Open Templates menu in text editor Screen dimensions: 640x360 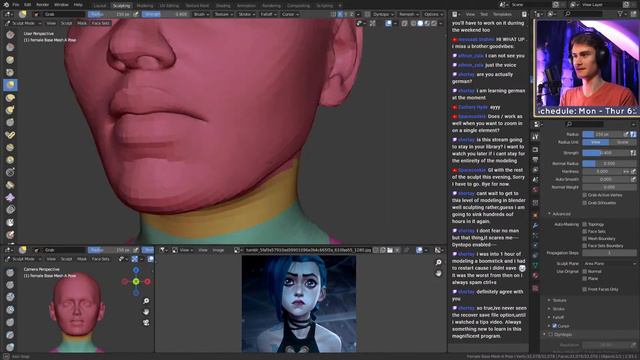502,14
